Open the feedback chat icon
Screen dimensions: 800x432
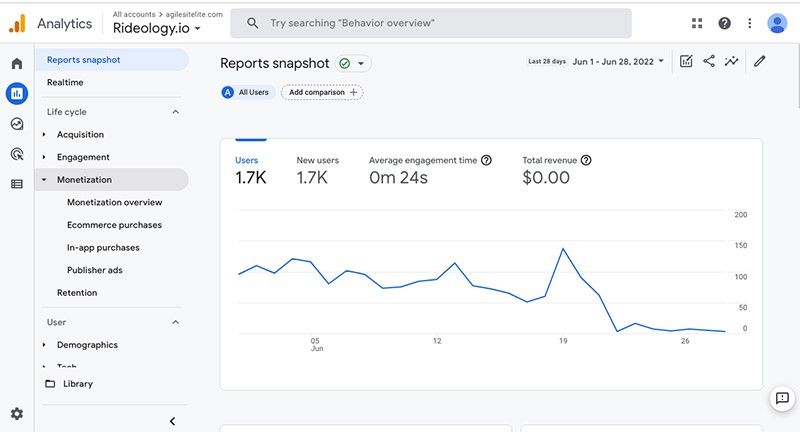(x=782, y=398)
